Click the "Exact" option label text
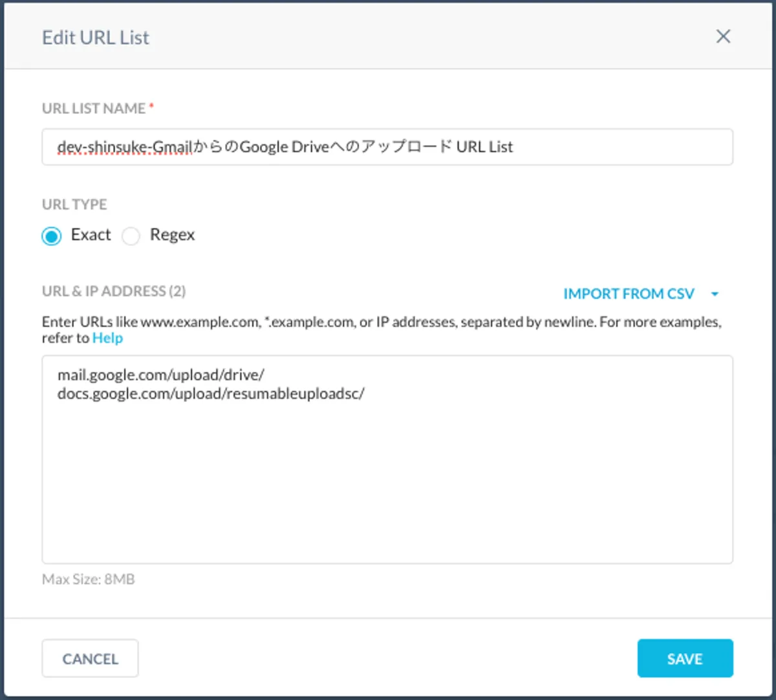776x700 pixels. (x=91, y=235)
